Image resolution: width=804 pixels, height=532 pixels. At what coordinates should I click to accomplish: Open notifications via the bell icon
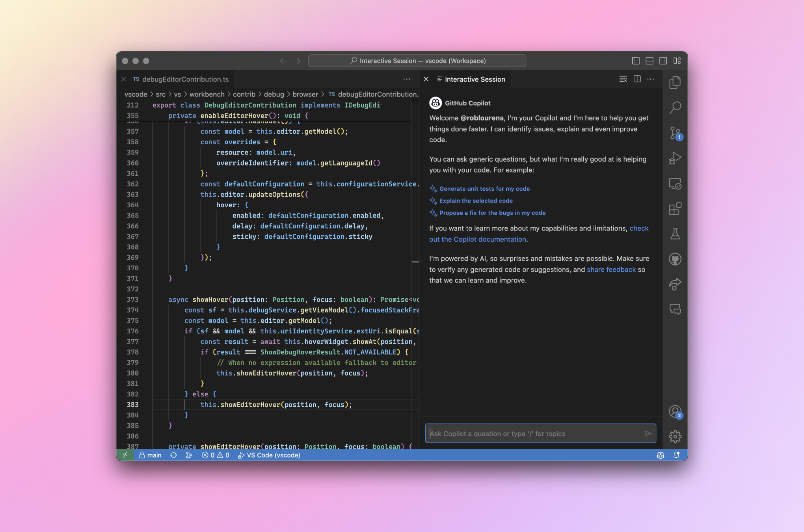tap(676, 455)
